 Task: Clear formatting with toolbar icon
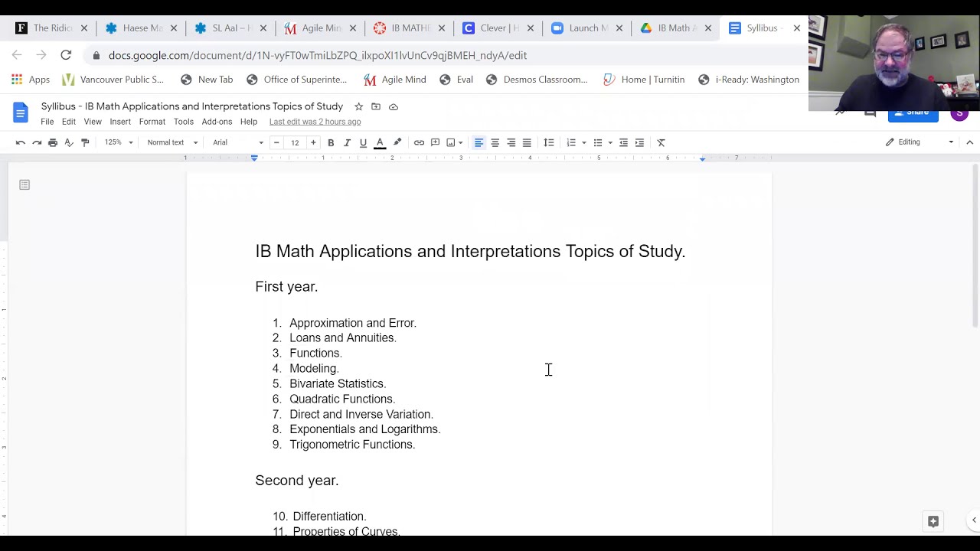pyautogui.click(x=661, y=142)
